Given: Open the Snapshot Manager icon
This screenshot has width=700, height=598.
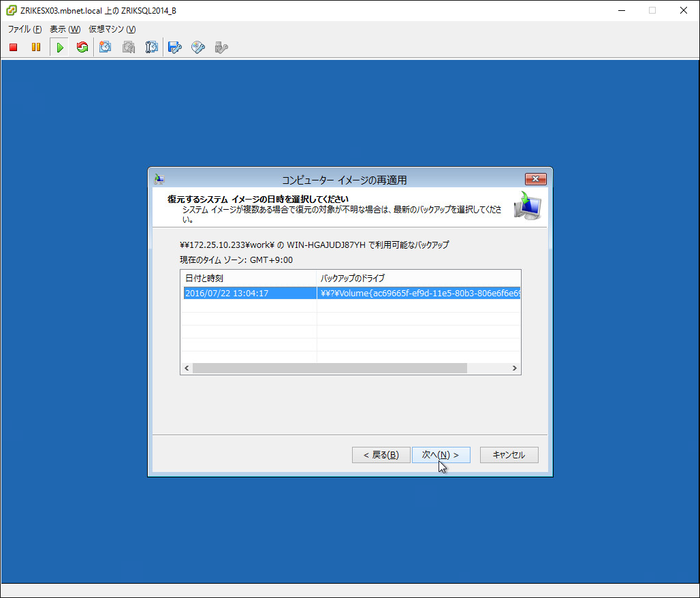Looking at the screenshot, I should (152, 47).
